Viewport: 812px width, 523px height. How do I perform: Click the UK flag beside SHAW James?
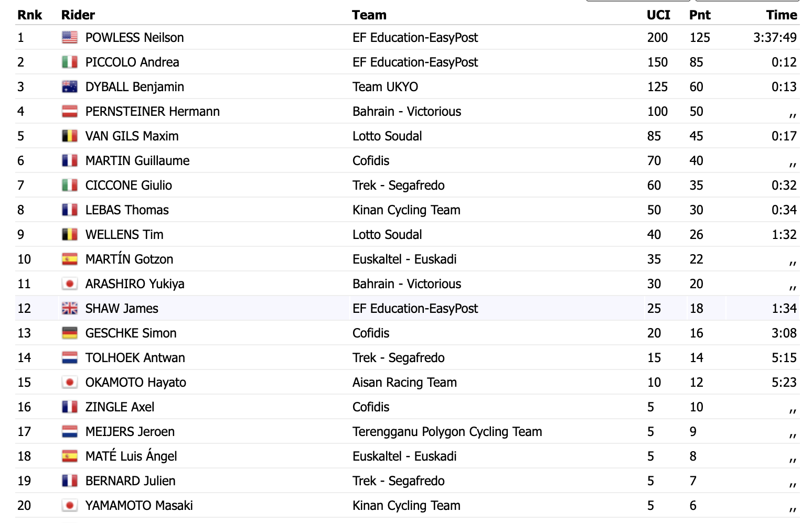click(70, 308)
